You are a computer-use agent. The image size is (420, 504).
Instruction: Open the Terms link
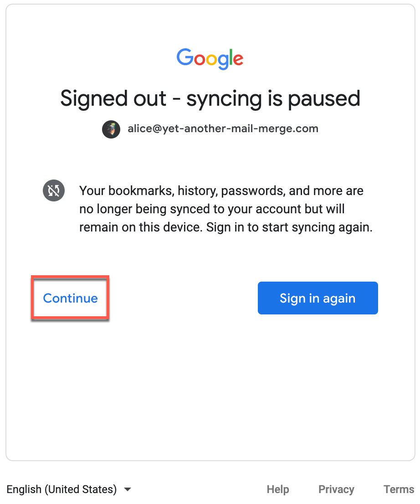(399, 489)
